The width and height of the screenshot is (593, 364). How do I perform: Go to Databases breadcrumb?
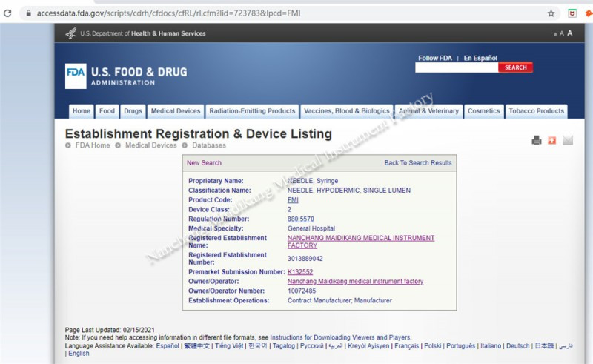point(209,145)
